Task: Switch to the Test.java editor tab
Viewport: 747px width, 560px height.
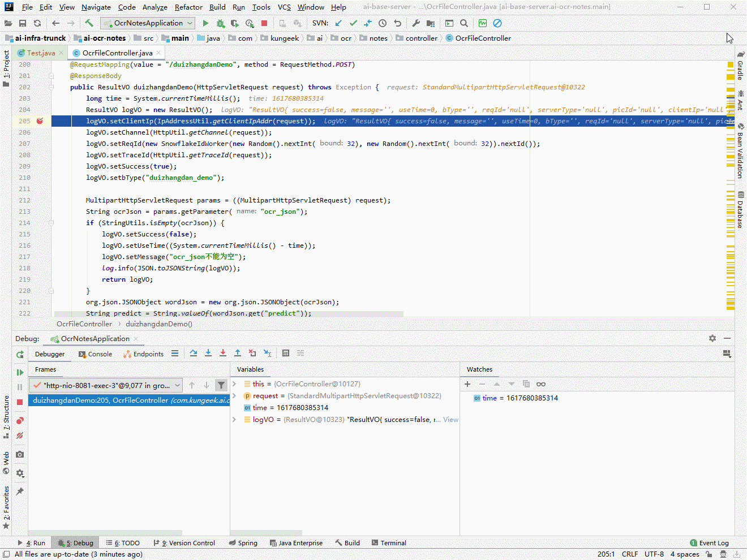Action: [x=41, y=53]
